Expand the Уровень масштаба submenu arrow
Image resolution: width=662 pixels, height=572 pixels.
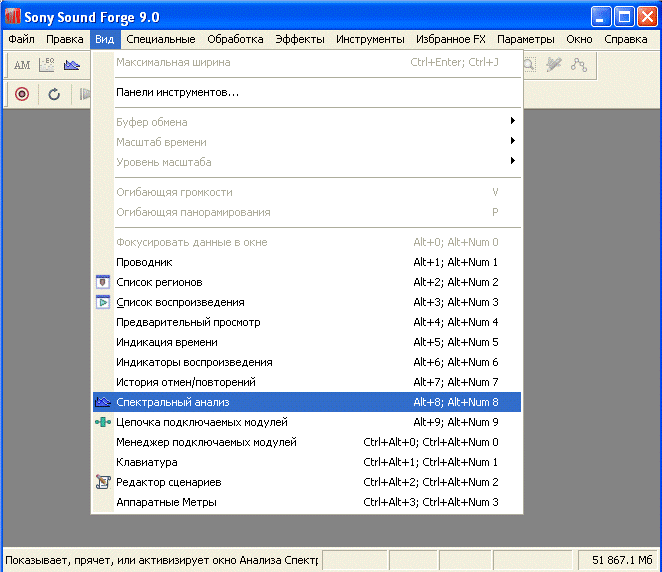pyautogui.click(x=512, y=160)
